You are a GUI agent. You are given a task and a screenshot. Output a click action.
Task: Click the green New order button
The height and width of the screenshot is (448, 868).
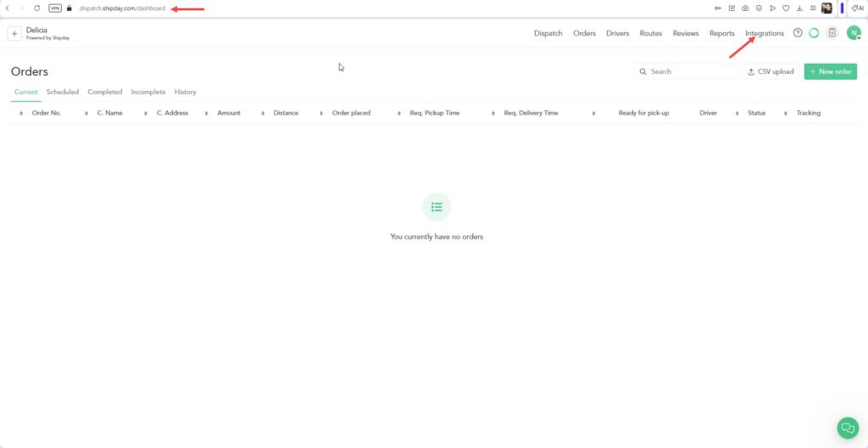click(x=830, y=72)
